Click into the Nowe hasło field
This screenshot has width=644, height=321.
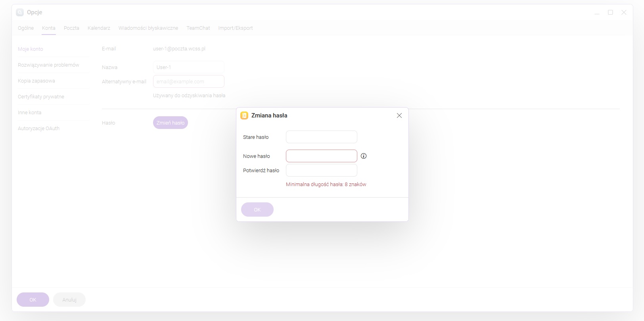click(321, 156)
